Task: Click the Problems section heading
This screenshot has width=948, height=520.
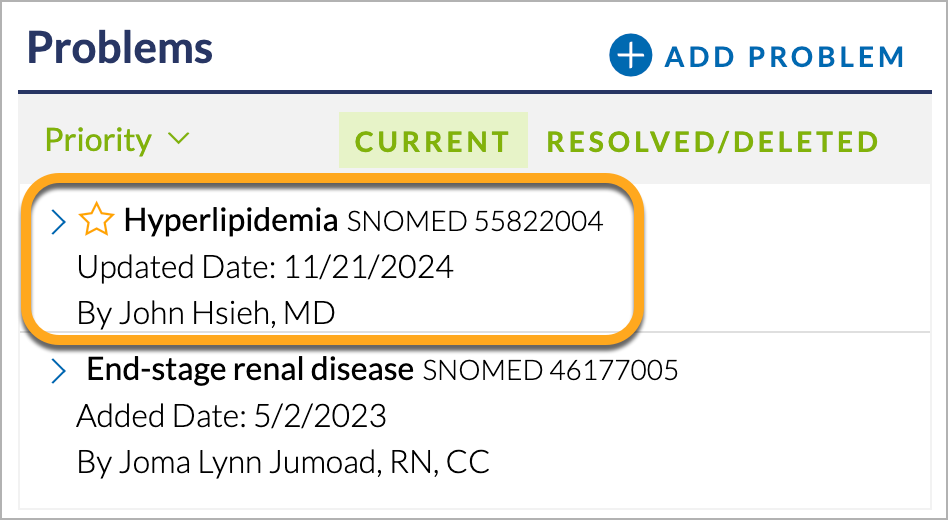Action: click(x=120, y=48)
